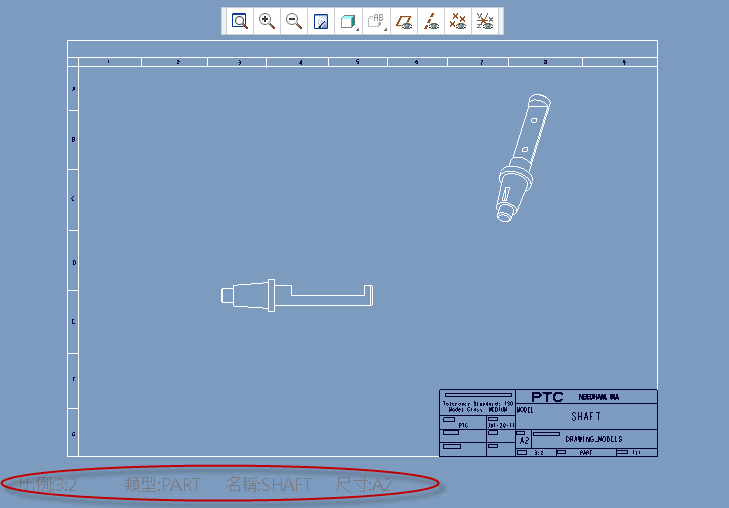Toggle coordinate system display

(485, 21)
